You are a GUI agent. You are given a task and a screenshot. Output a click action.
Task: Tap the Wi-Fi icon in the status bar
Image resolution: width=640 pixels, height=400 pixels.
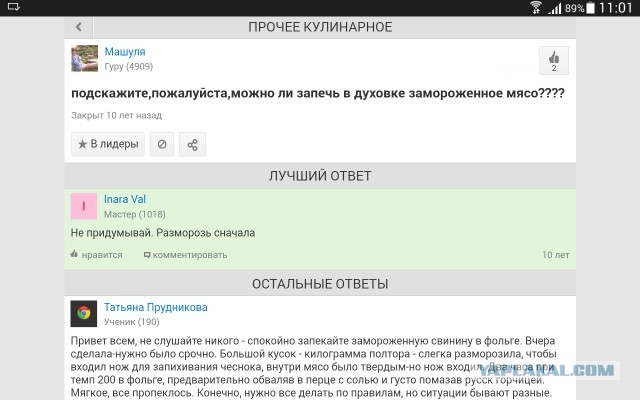(x=536, y=7)
